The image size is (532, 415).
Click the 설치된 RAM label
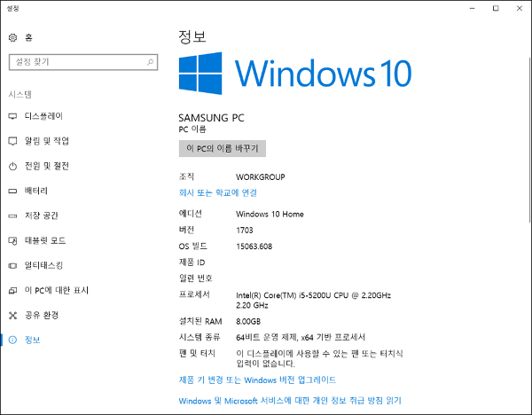(x=200, y=321)
